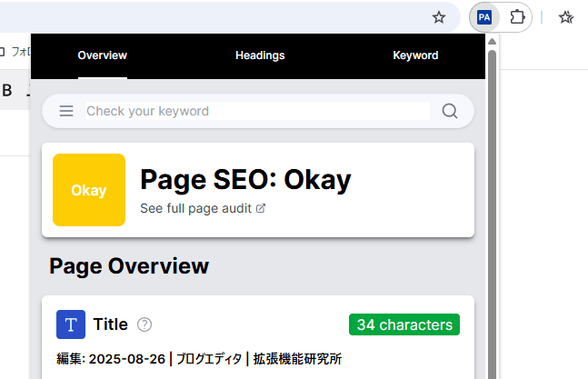The height and width of the screenshot is (379, 588).
Task: Click the popup vertical scrollbar thumb
Action: [493, 214]
